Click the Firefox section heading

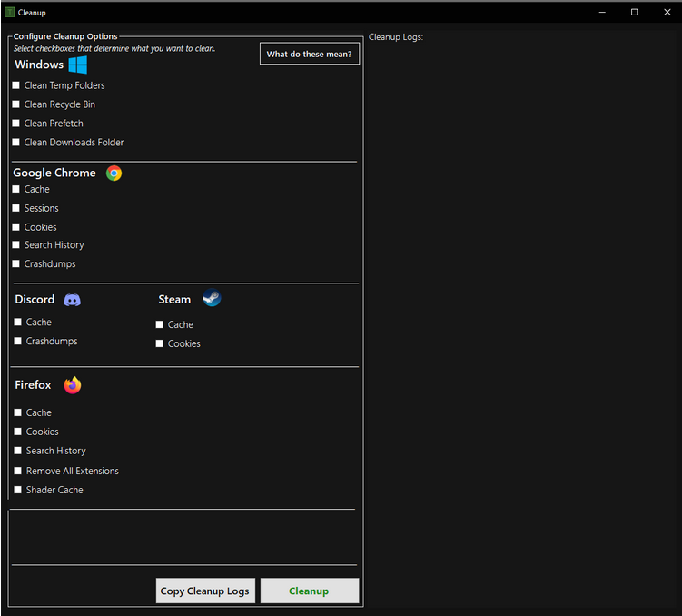[33, 385]
